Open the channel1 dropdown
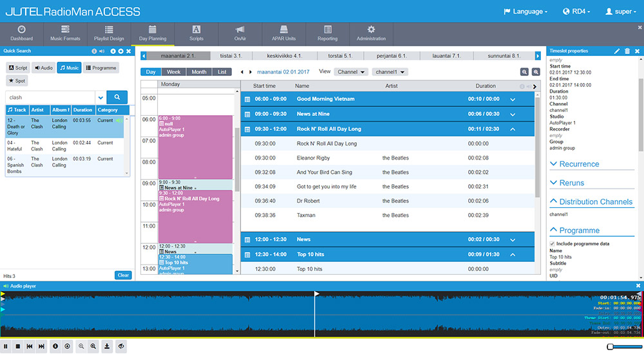This screenshot has width=644, height=354. click(x=390, y=72)
